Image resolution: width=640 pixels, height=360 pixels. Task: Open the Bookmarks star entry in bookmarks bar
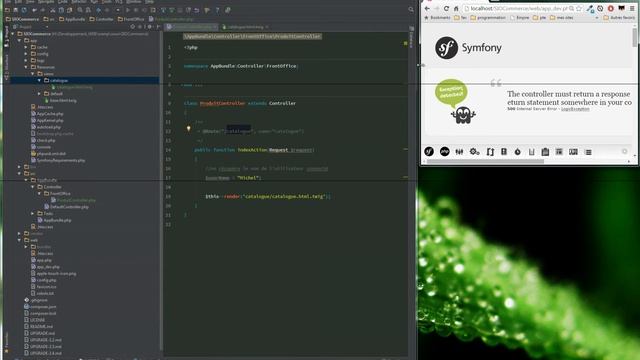[x=438, y=18]
